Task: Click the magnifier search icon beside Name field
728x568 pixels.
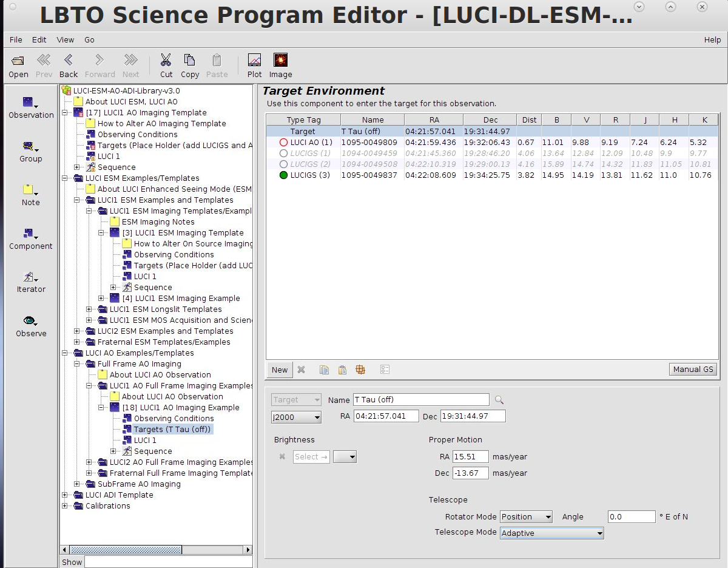Action: (x=499, y=400)
